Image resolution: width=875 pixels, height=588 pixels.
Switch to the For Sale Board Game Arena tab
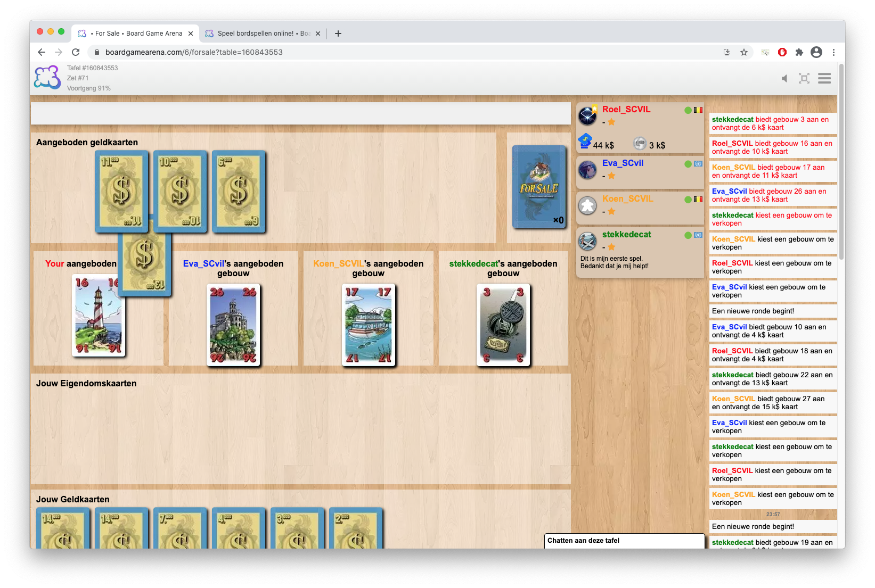click(x=136, y=34)
